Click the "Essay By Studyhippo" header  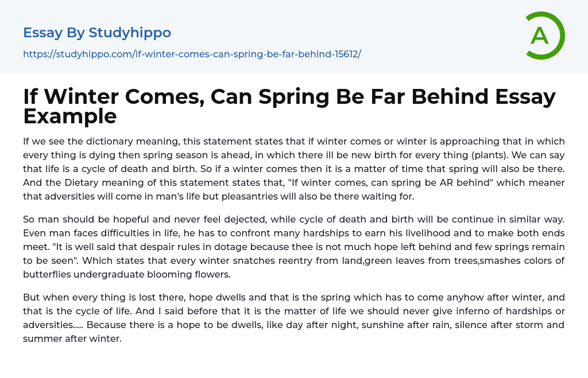97,33
